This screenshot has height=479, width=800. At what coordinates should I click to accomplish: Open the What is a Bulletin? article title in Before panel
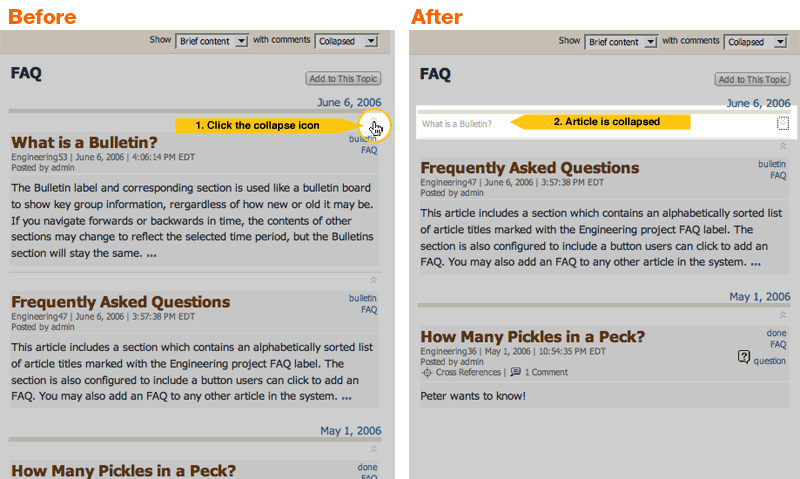[84, 142]
